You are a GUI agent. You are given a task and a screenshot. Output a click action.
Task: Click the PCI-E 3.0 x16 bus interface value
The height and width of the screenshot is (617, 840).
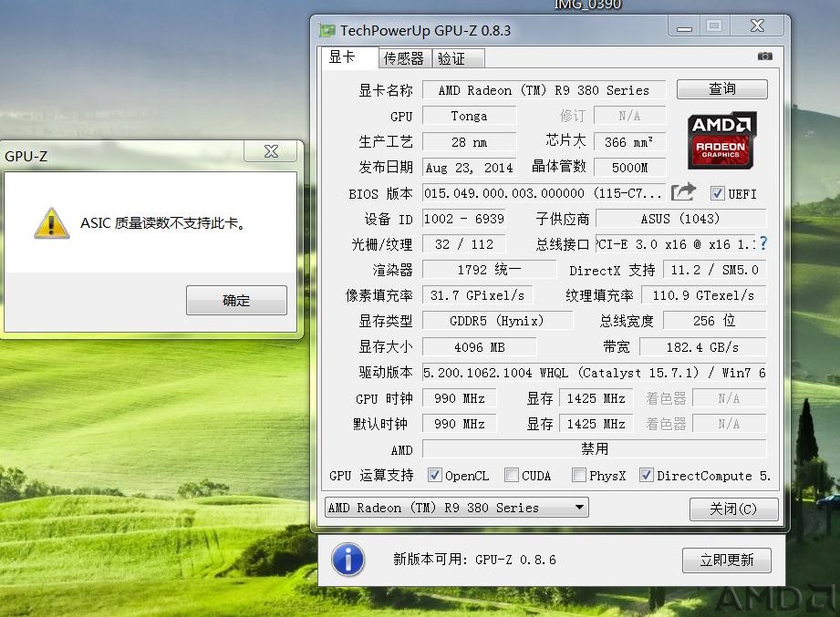[676, 244]
